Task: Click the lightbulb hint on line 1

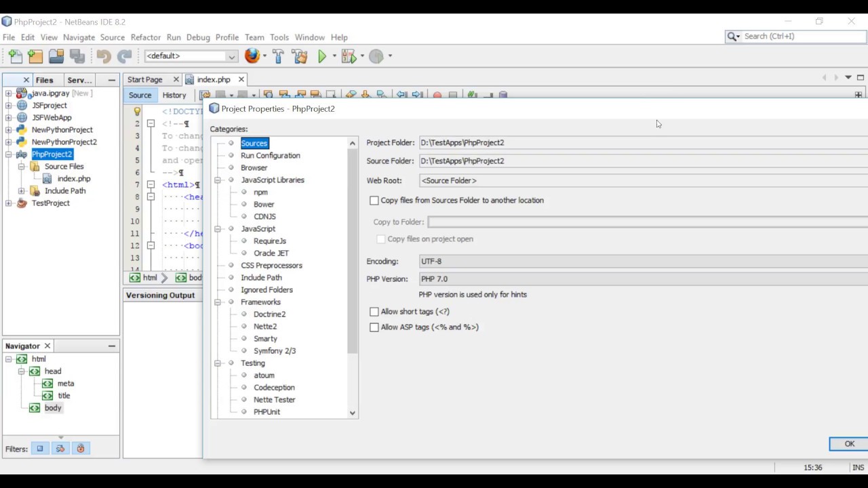Action: point(137,111)
